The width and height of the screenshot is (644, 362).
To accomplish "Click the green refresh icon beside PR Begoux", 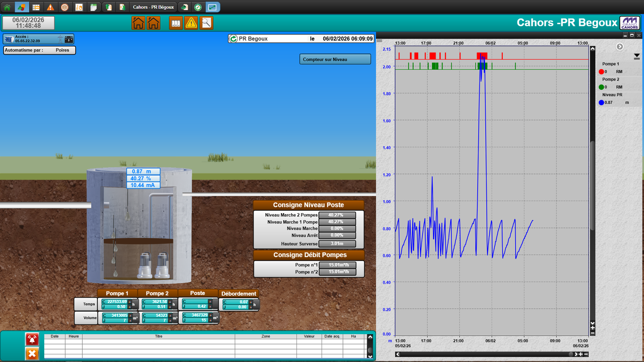I will (x=233, y=39).
